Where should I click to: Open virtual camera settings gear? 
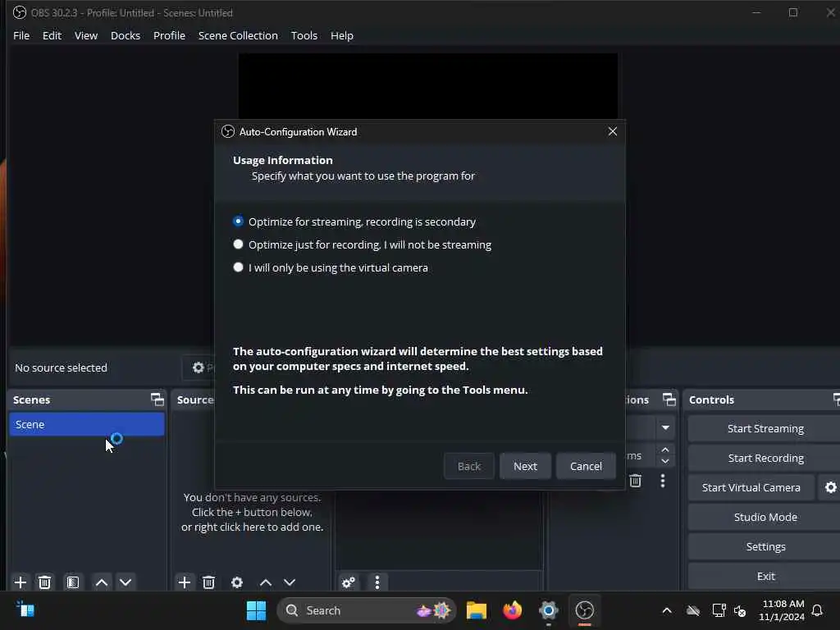tap(830, 487)
